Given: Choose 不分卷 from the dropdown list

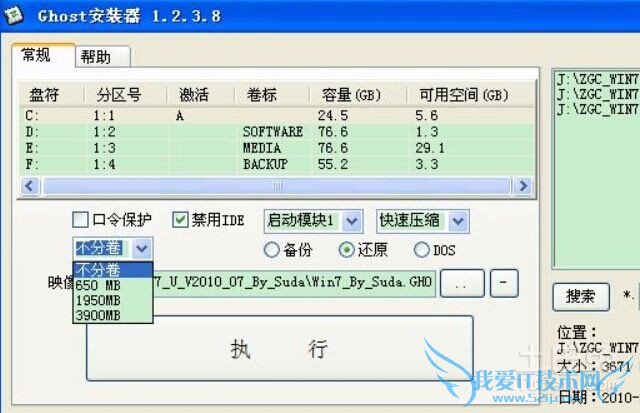Looking at the screenshot, I should coord(113,270).
